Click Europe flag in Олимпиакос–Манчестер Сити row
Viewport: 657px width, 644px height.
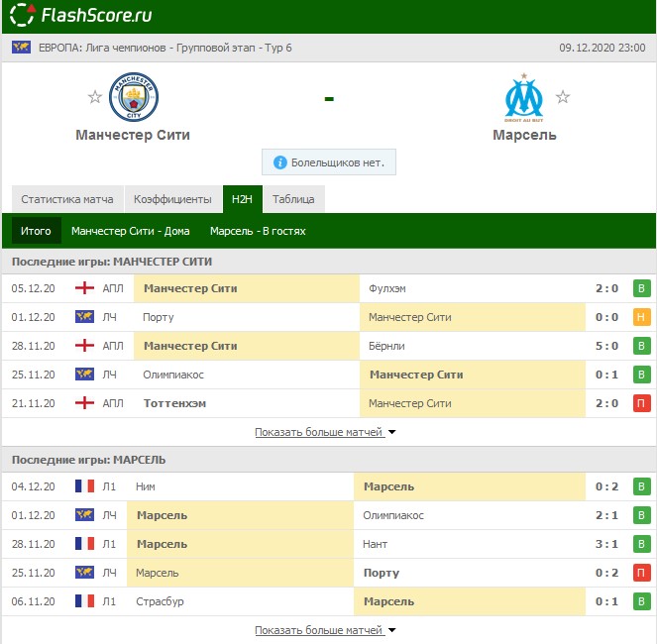coord(84,375)
